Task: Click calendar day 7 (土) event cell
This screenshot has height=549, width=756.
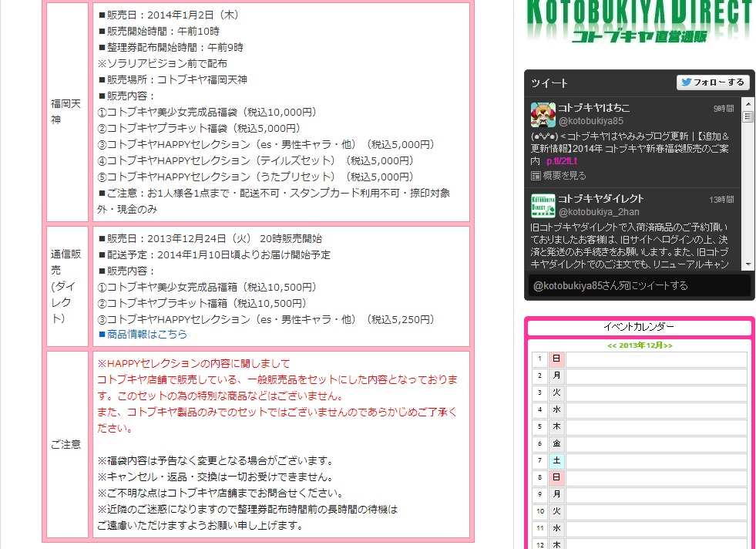Action: [x=656, y=461]
